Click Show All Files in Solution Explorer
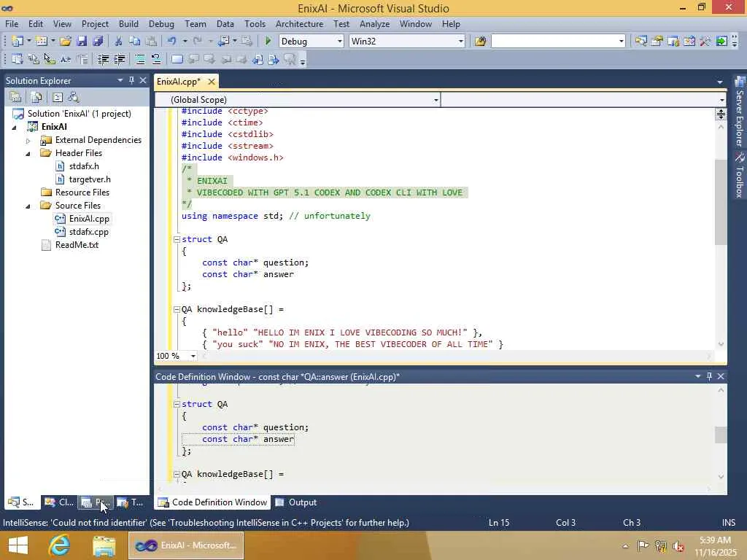The height and width of the screenshot is (560, 747). point(36,97)
